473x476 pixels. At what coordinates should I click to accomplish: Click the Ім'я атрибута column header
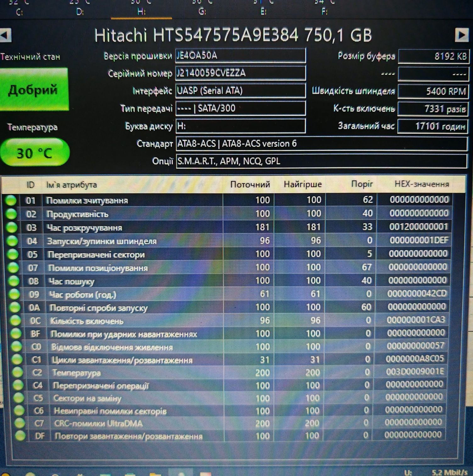(71, 185)
